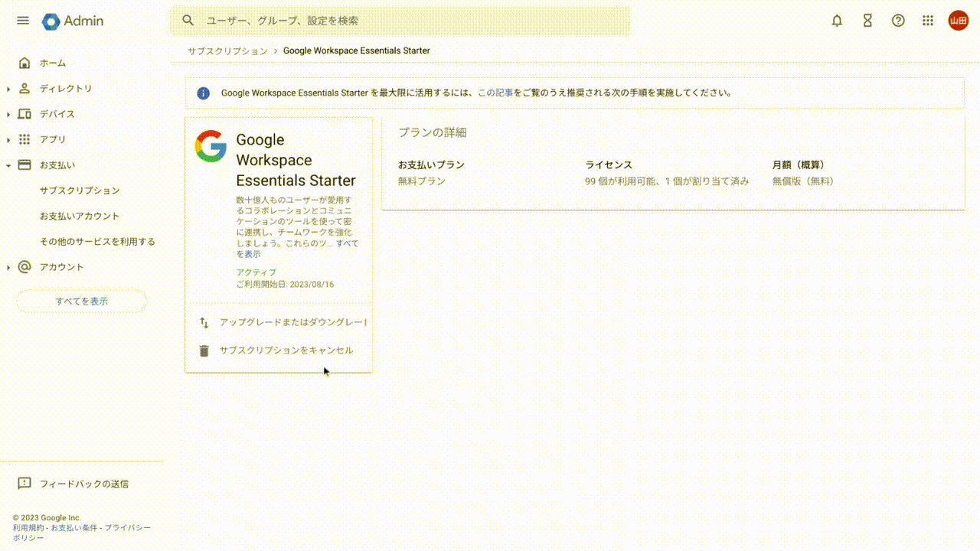Open その他のサービスを利用する sidebar item
Viewport: 980px width, 551px height.
97,242
